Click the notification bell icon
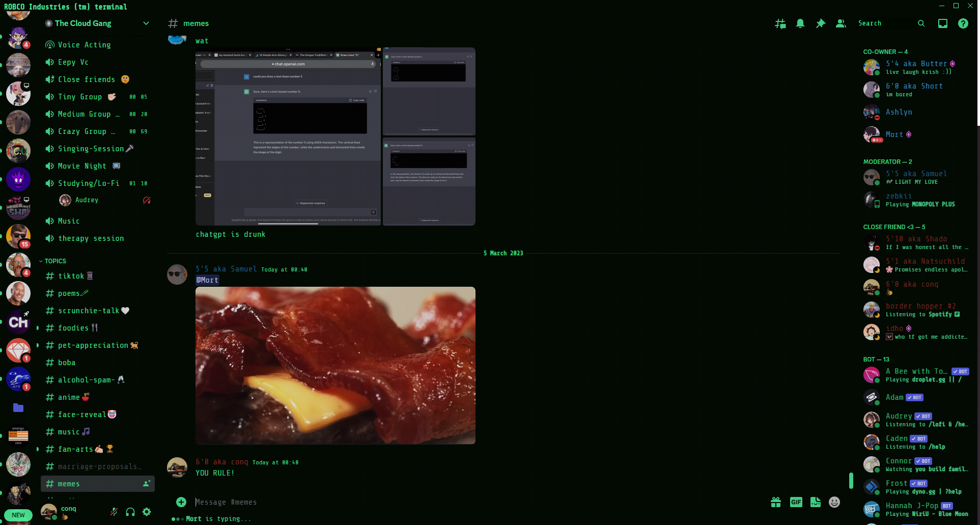Viewport: 980px width, 525px height. point(800,23)
